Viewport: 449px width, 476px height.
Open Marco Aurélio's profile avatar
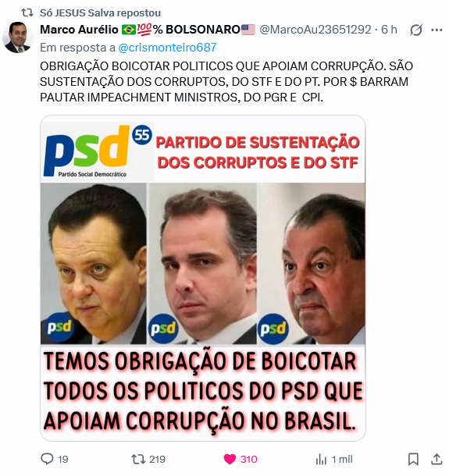(18, 37)
